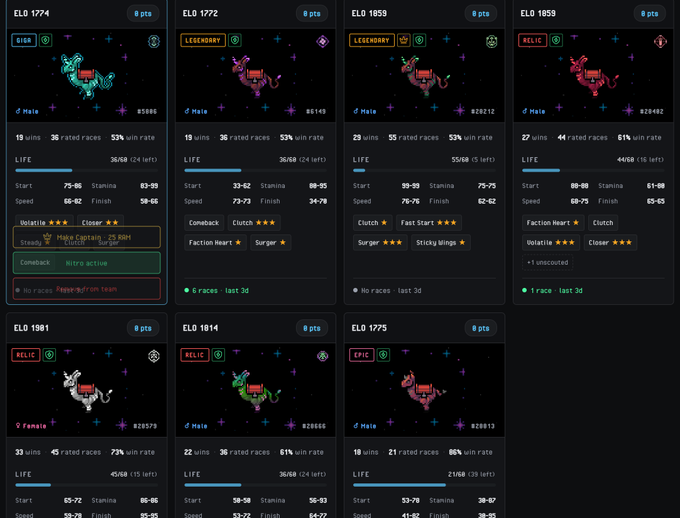Select the teal mount thumbnail #5006
The image size is (680, 518).
coord(87,75)
